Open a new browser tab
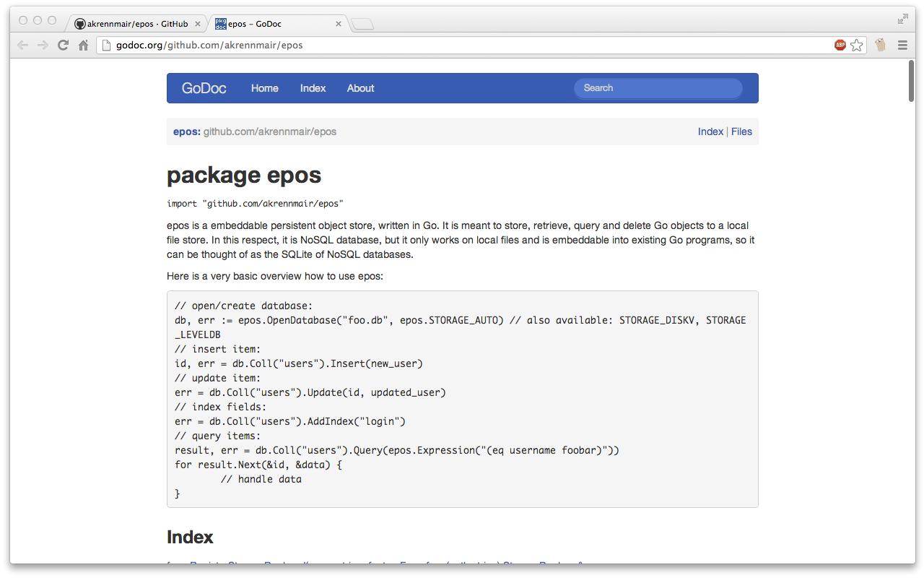Image resolution: width=924 pixels, height=578 pixels. click(362, 25)
